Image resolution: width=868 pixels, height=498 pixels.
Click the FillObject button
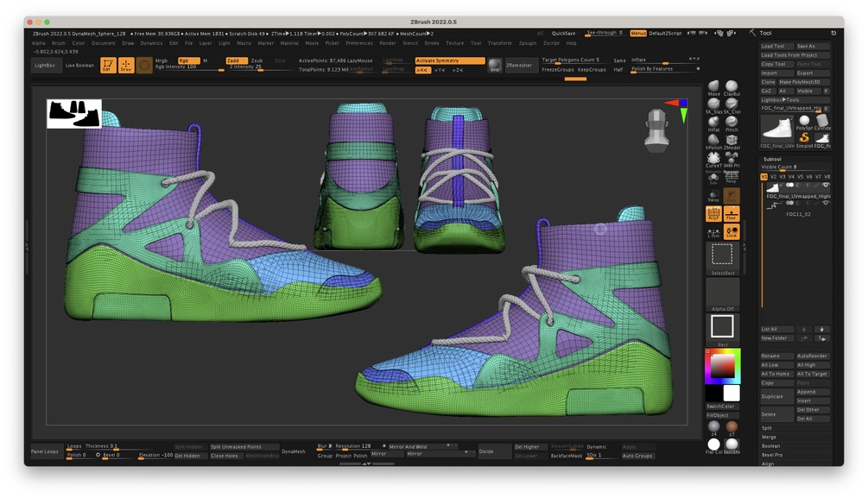click(722, 415)
